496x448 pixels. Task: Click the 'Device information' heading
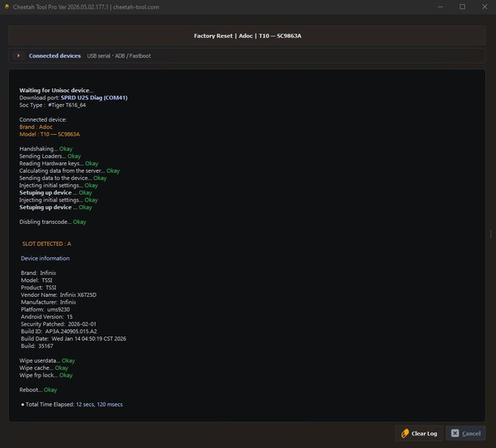pos(45,258)
